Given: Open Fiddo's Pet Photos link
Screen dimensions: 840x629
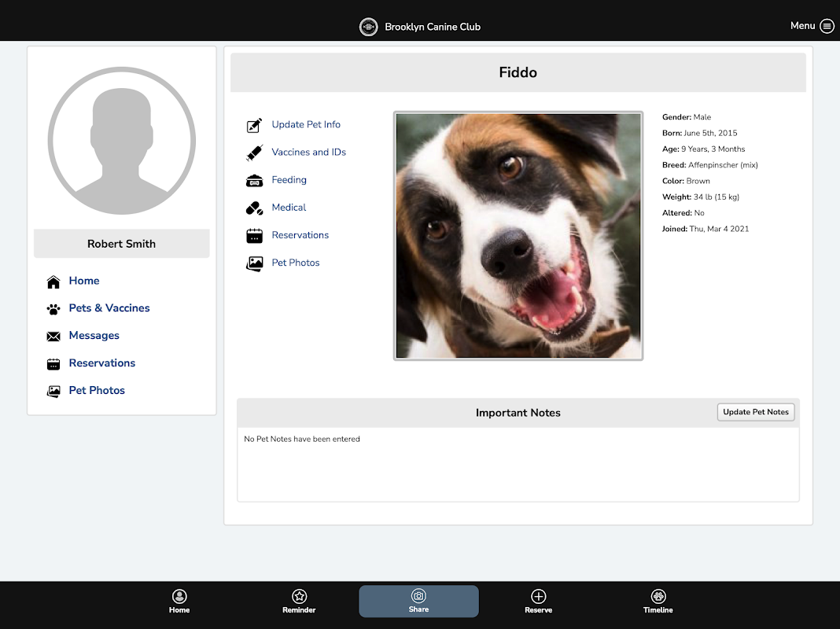Looking at the screenshot, I should pyautogui.click(x=295, y=263).
